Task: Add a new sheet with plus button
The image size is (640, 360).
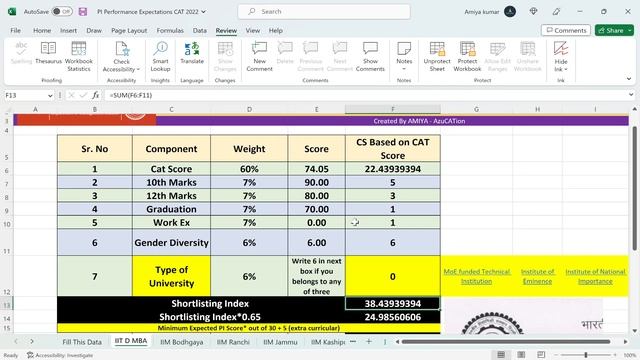Action: pos(369,342)
